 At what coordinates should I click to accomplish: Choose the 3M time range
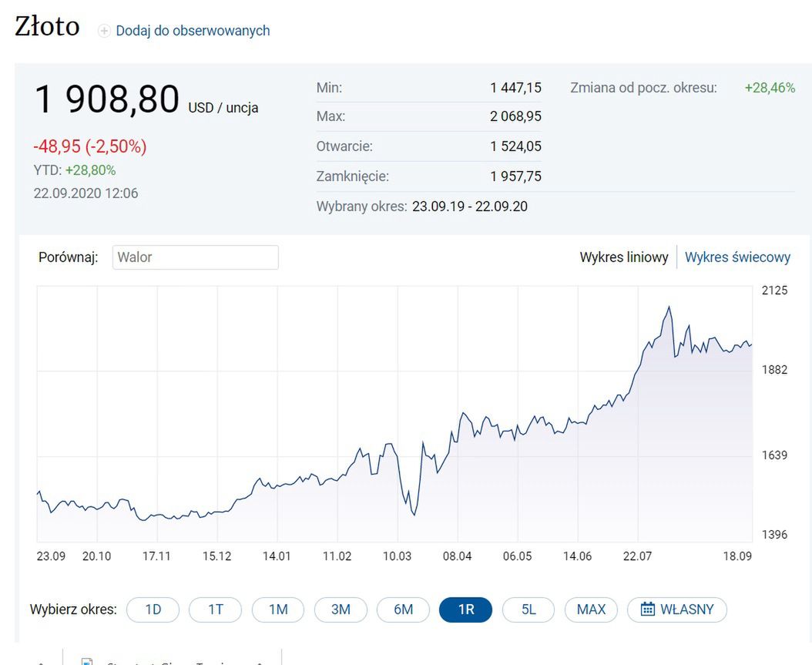point(341,610)
